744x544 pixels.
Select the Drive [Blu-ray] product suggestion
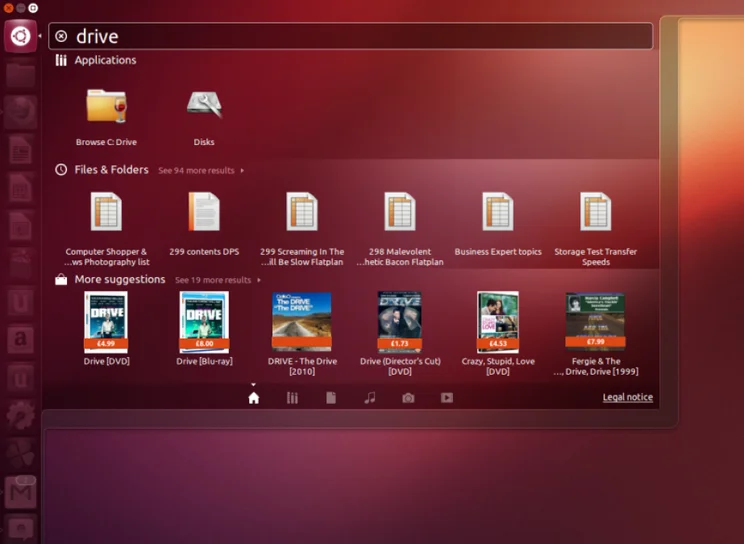[x=204, y=322]
